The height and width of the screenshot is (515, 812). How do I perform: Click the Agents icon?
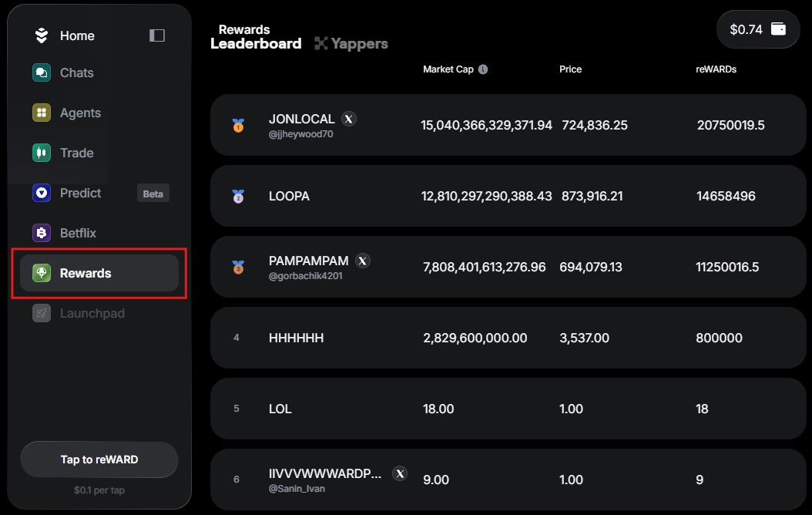tap(41, 113)
